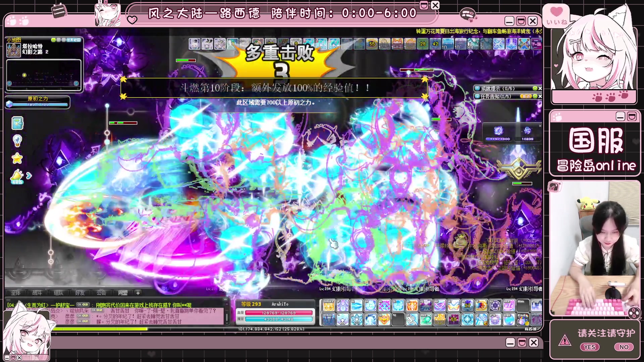Click the T-key crescent skill icon
The width and height of the screenshot is (644, 362).
(481, 305)
